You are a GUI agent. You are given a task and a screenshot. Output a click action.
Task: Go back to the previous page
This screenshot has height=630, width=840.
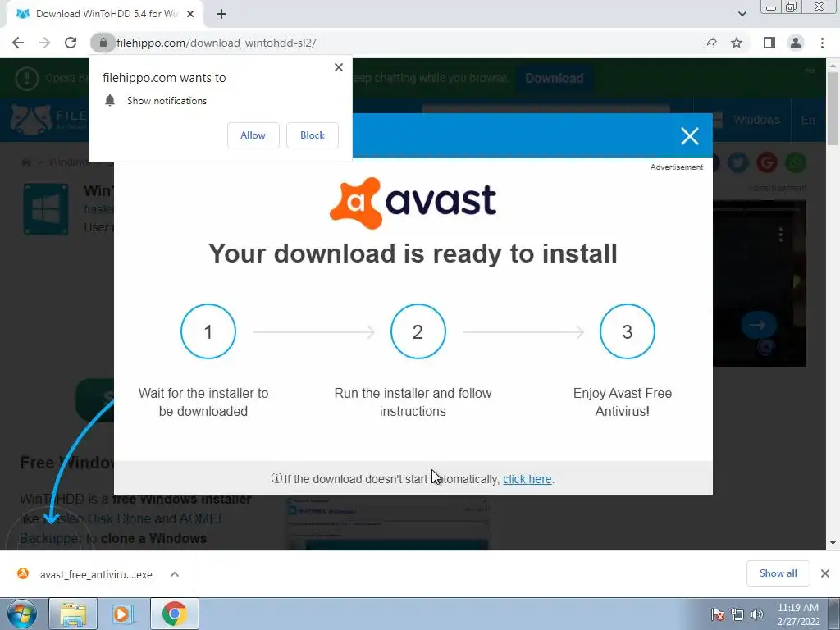[x=18, y=43]
